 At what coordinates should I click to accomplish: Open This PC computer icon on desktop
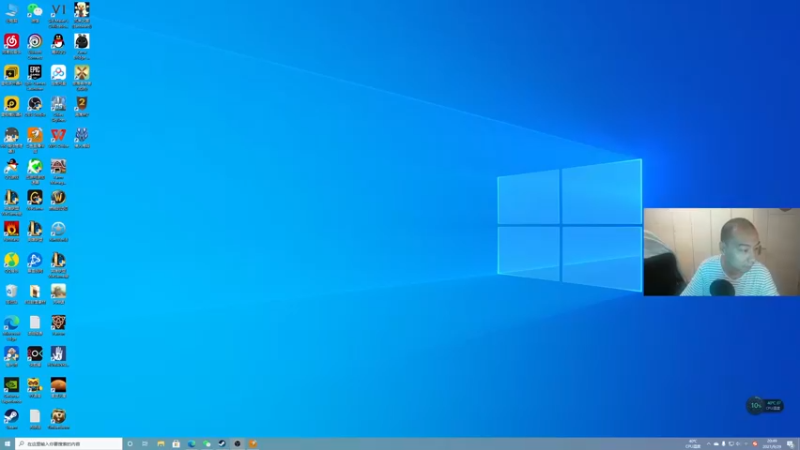point(11,12)
